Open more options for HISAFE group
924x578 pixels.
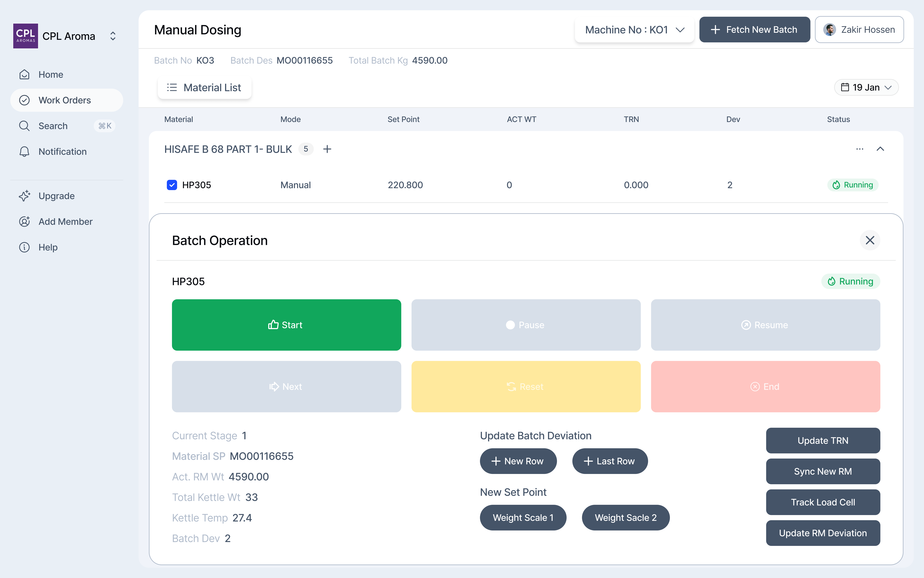pyautogui.click(x=860, y=149)
